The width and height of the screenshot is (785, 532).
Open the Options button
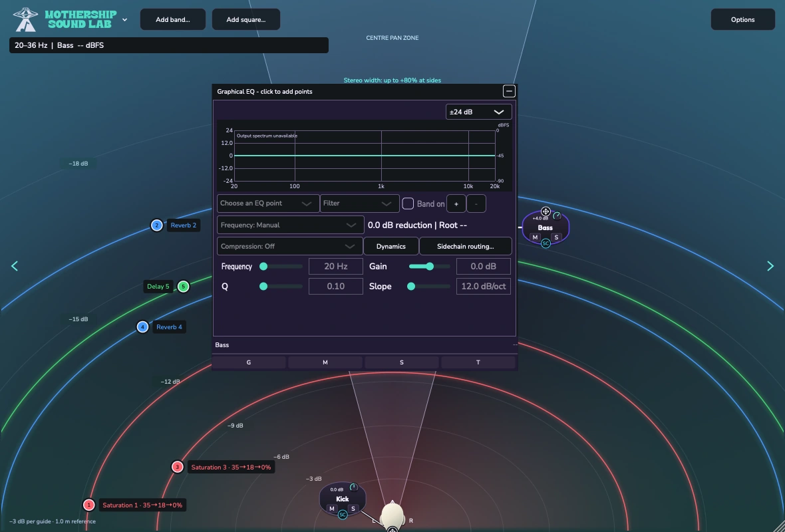tap(742, 19)
